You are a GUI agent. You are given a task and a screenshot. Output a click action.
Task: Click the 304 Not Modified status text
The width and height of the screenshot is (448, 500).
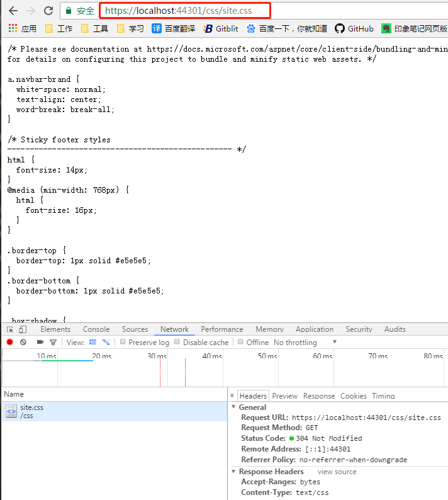329,438
